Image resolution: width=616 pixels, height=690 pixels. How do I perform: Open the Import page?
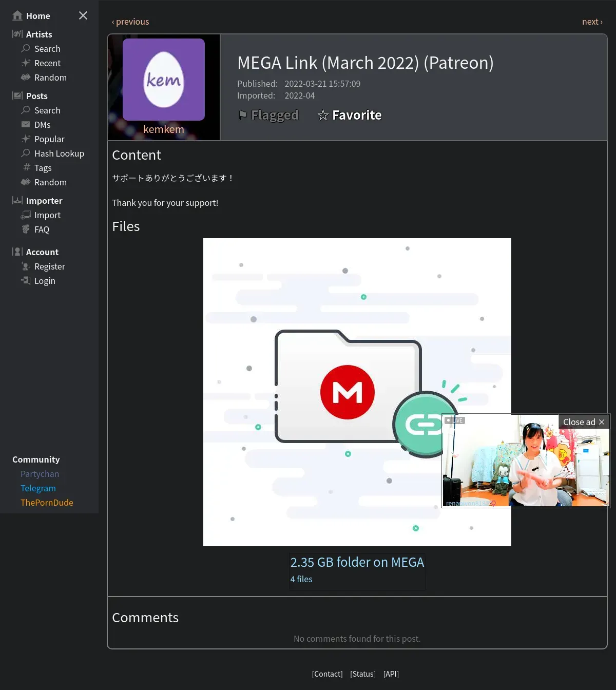(x=47, y=215)
